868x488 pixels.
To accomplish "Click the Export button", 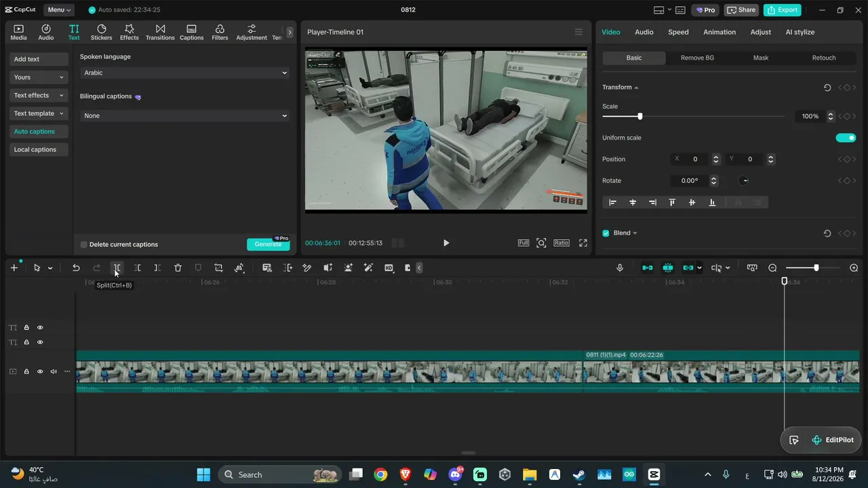I will click(x=782, y=10).
